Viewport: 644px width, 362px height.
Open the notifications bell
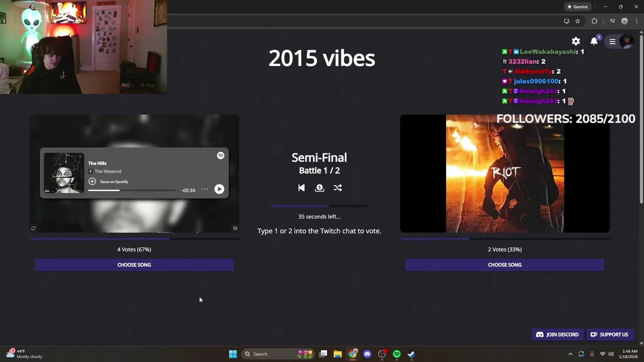point(594,41)
